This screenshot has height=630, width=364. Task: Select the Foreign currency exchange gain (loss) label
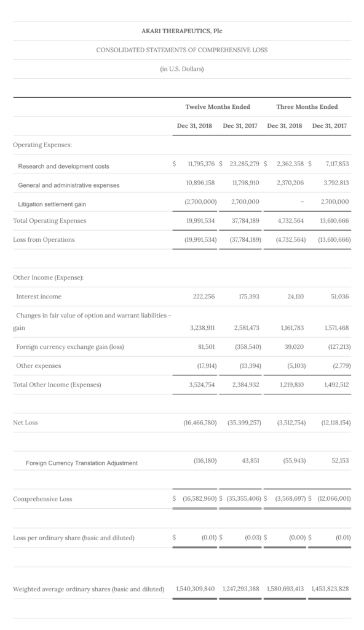tap(70, 347)
